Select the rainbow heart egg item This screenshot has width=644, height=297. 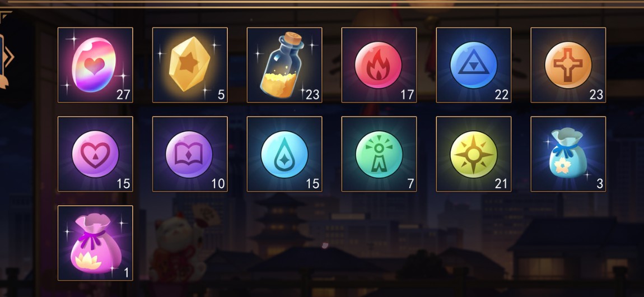click(x=95, y=65)
